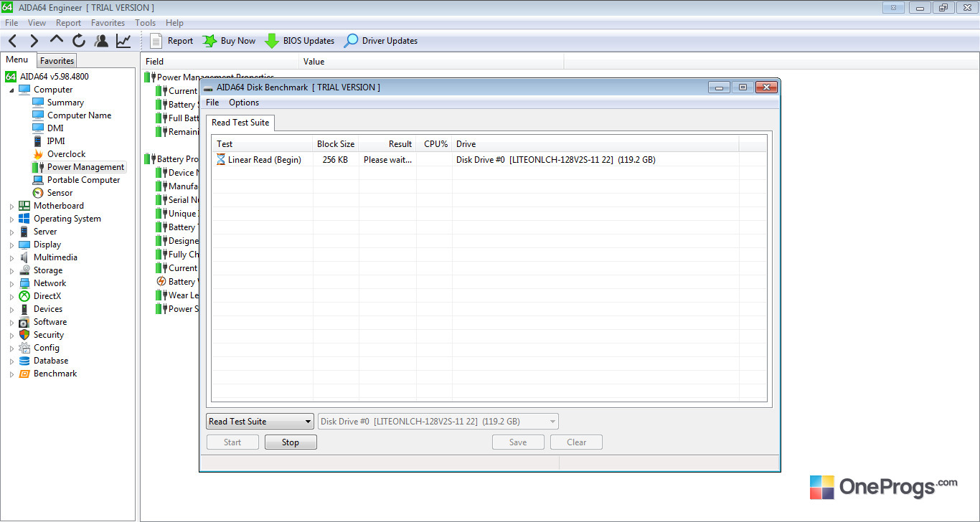This screenshot has width=980, height=522.
Task: Select the Operating System Windows icon
Action: [x=24, y=219]
